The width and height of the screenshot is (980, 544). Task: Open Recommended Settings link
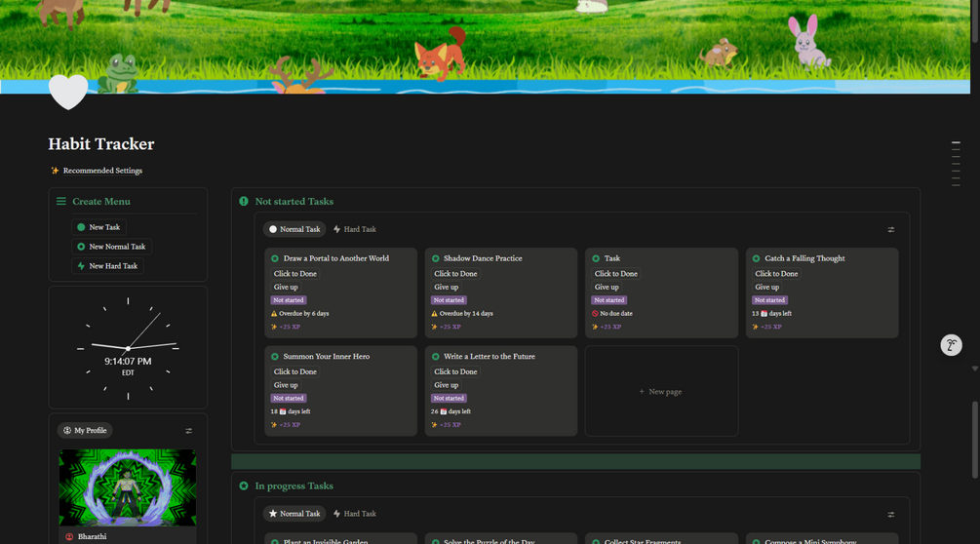(102, 171)
